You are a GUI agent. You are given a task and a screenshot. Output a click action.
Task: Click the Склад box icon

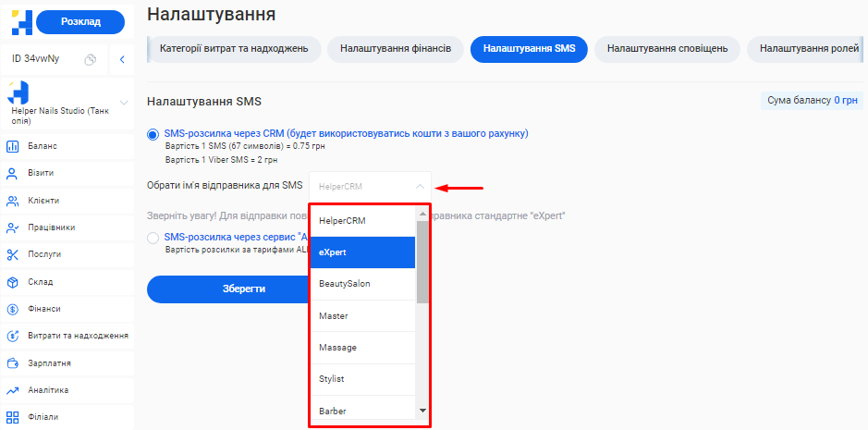[13, 282]
